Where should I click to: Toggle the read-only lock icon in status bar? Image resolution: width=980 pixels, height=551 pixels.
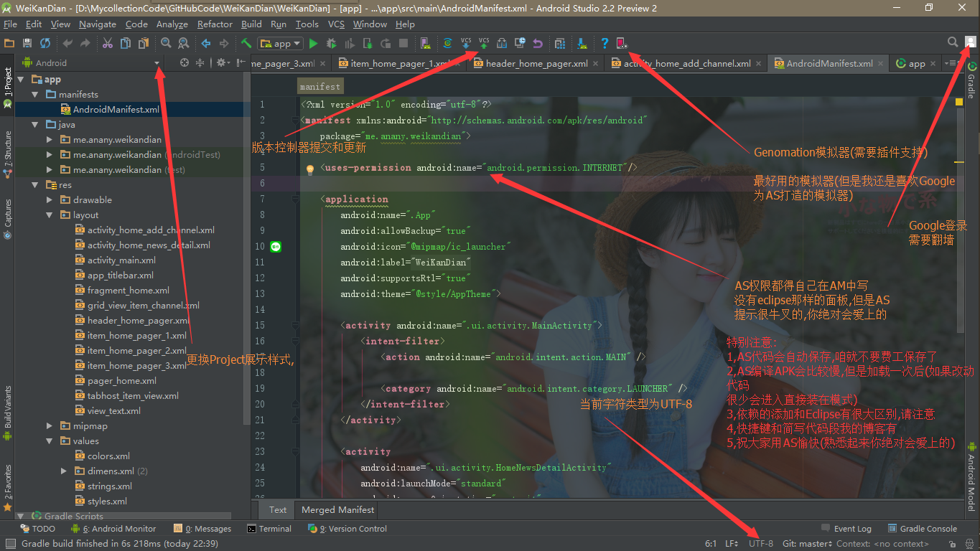tap(951, 545)
